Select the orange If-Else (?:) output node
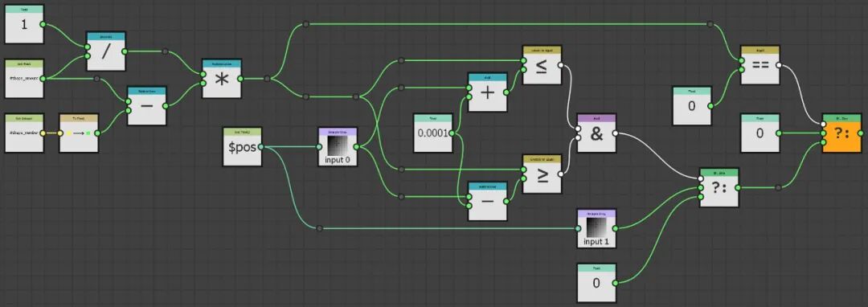The height and width of the screenshot is (307, 868). click(x=841, y=133)
